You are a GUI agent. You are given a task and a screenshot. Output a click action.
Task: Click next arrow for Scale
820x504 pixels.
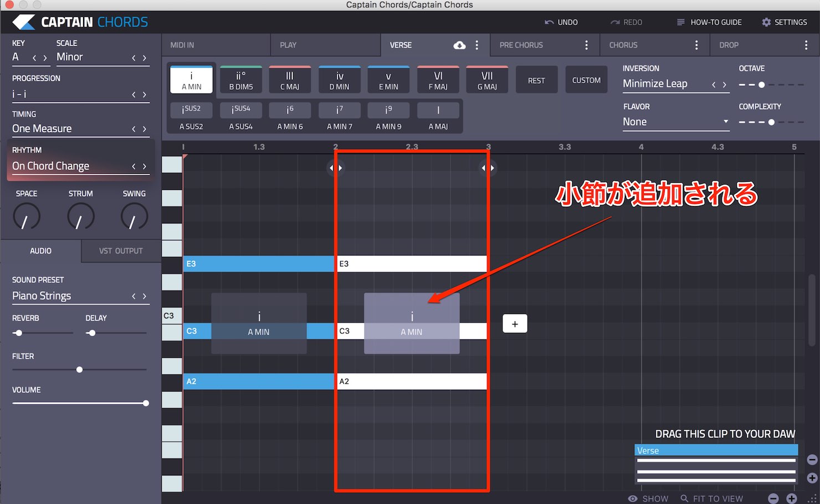coord(145,58)
